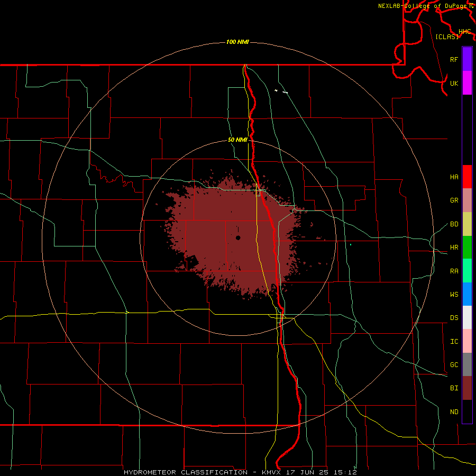Click the WS blue legend swatch
This screenshot has height=476, width=476.
pos(467,294)
